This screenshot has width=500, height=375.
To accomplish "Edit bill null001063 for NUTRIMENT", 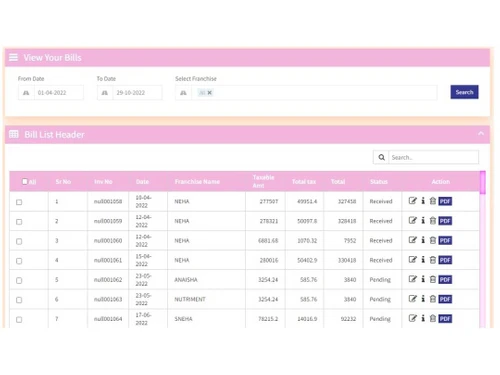I will pos(413,299).
